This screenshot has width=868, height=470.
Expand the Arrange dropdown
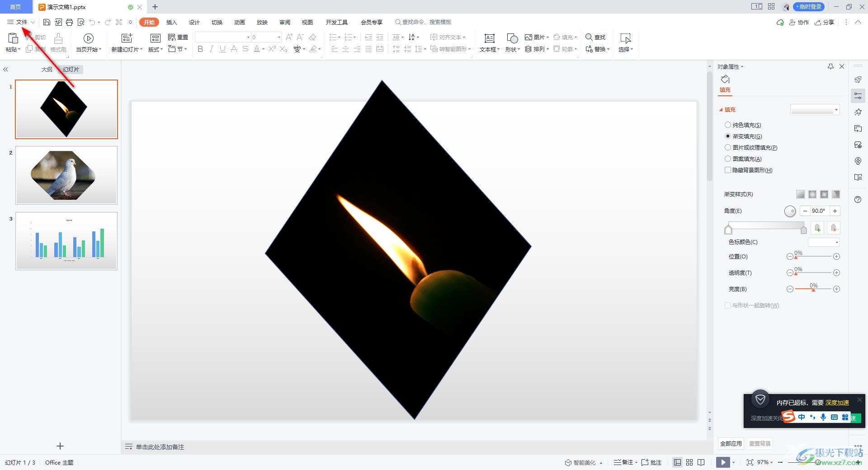[537, 49]
